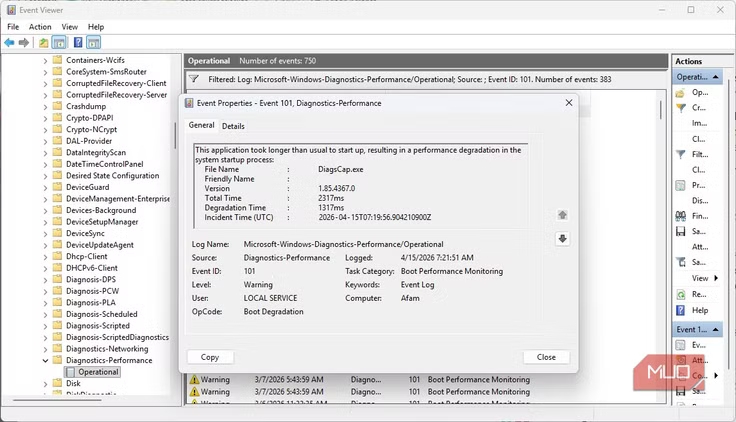Expand the Containers-Wcifs tree node
Image resolution: width=736 pixels, height=422 pixels.
point(46,61)
